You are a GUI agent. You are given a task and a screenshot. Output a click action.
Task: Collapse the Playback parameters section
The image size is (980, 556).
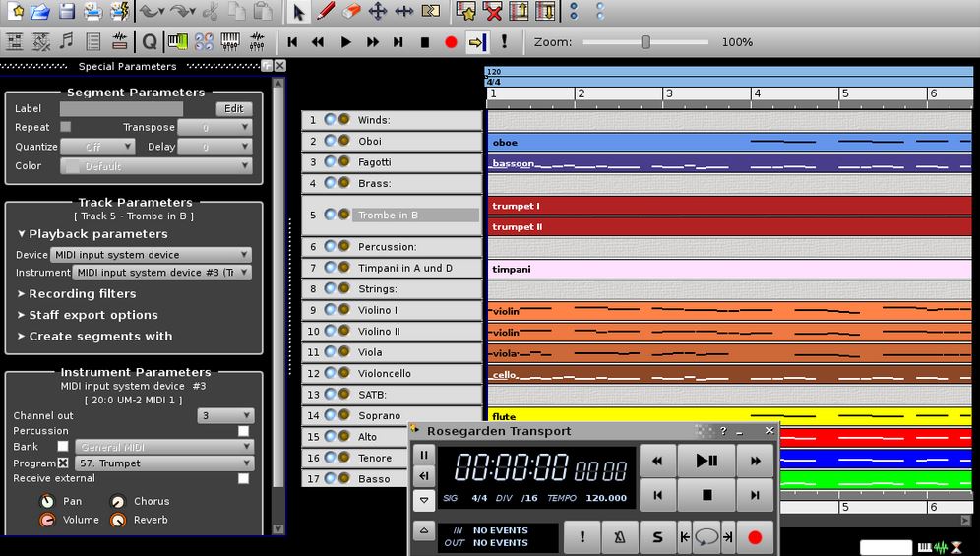coord(92,234)
